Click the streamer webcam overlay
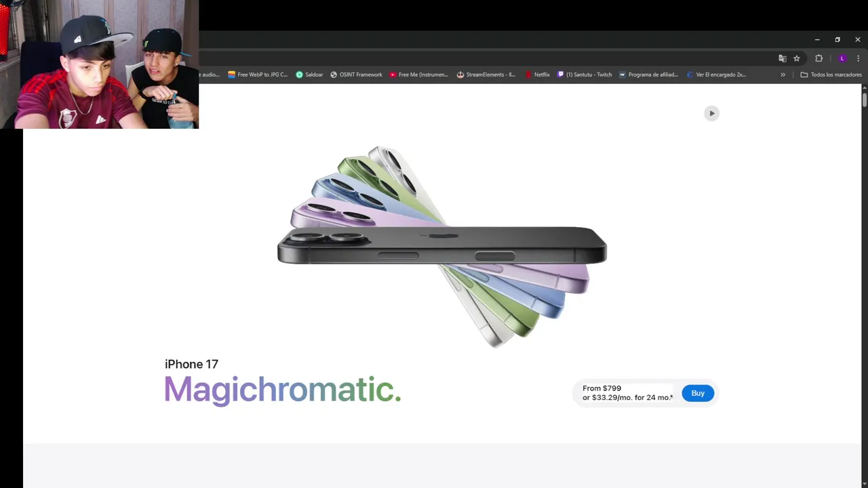 [x=99, y=64]
